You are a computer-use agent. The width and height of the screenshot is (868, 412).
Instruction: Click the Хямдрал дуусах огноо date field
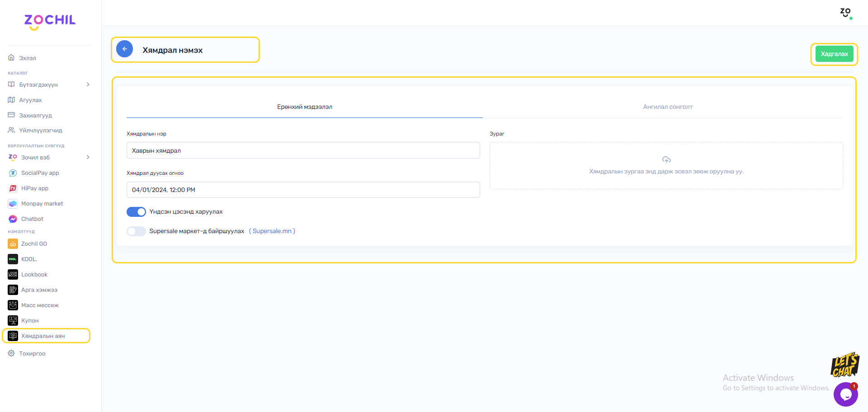[303, 190]
